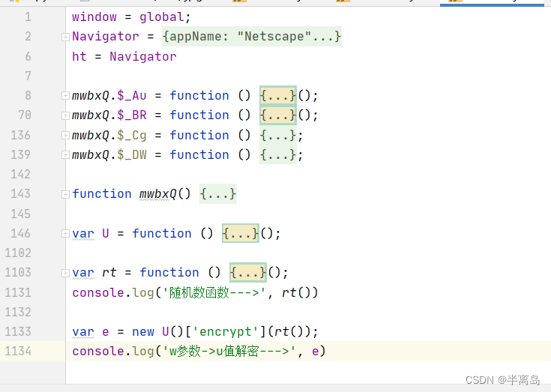Expand fold marker beside function mwbxQ() declaration

click(65, 194)
